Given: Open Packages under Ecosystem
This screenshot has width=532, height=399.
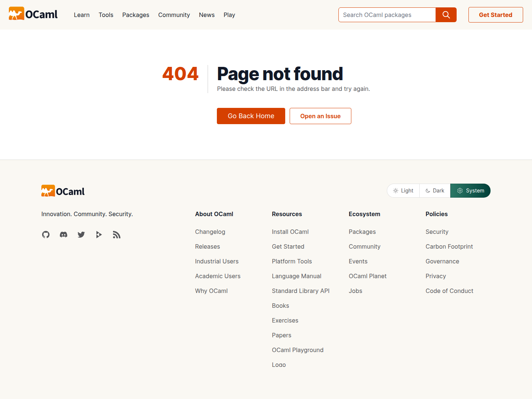Looking at the screenshot, I should (x=362, y=232).
